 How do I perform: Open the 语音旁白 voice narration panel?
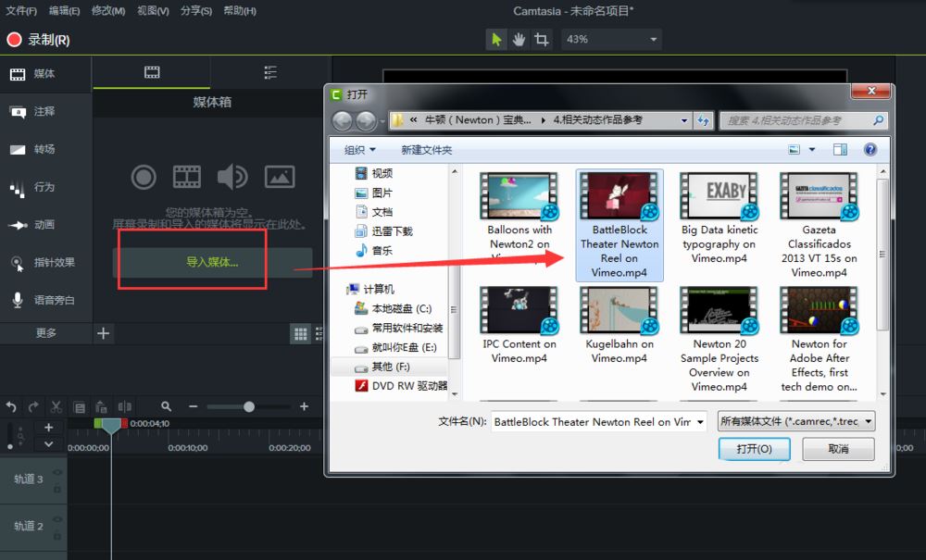coord(45,300)
